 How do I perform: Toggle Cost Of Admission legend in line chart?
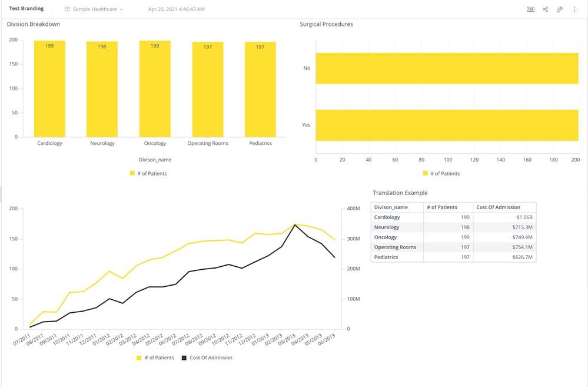pos(210,358)
